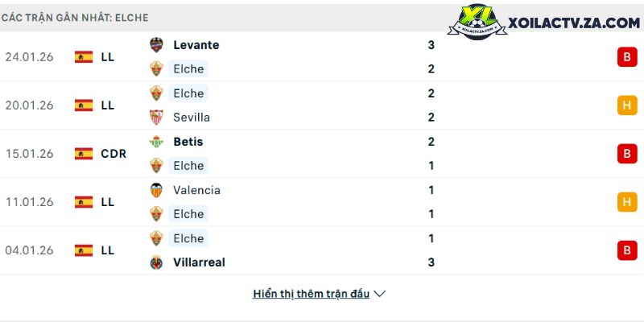
Task: Click orange H badge for Valencia match
Action: 627,202
